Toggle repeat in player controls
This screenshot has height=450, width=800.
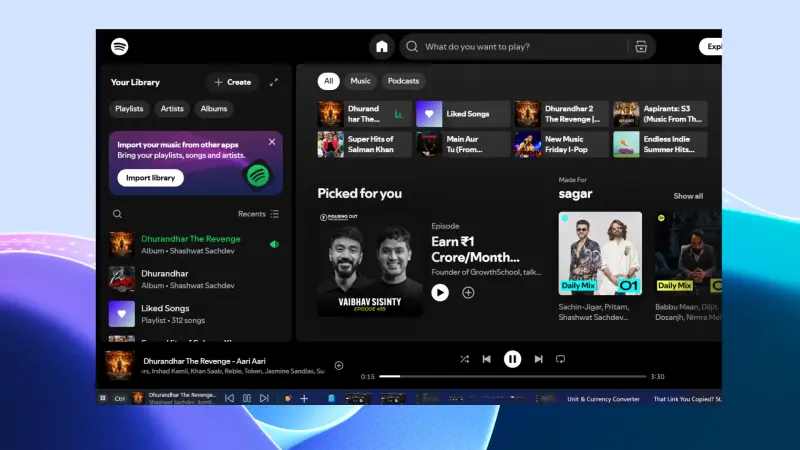[560, 359]
